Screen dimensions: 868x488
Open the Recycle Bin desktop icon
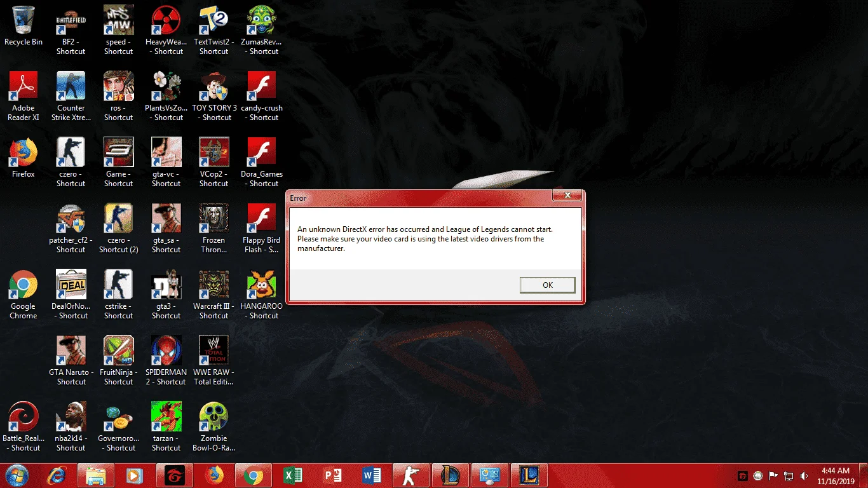pos(24,26)
